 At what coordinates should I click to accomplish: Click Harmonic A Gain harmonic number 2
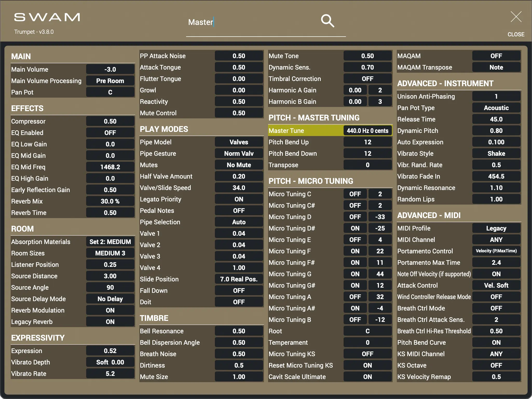tap(380, 90)
